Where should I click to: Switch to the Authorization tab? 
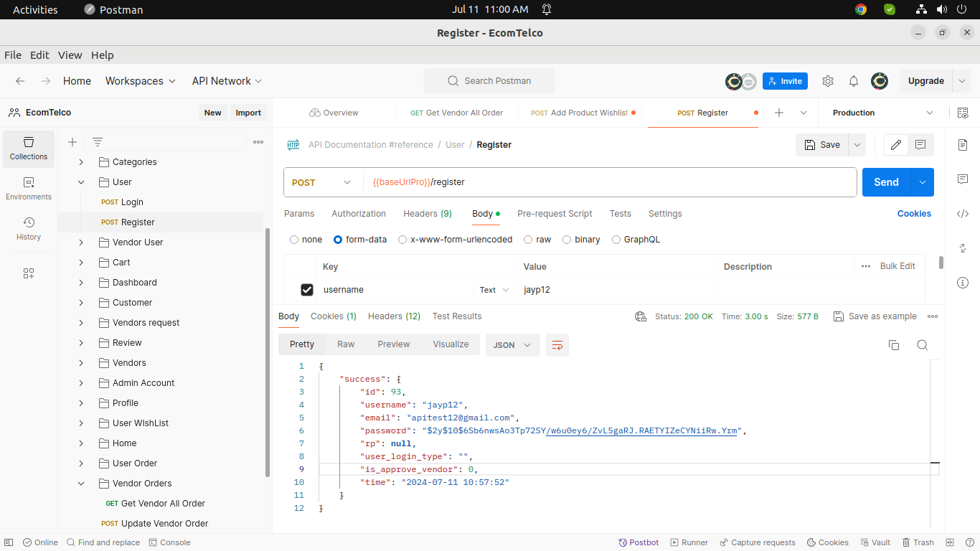coord(359,214)
